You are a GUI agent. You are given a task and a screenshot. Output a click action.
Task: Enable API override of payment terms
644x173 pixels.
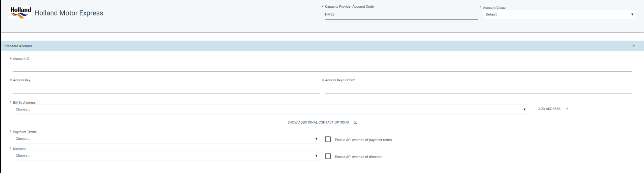pyautogui.click(x=328, y=139)
